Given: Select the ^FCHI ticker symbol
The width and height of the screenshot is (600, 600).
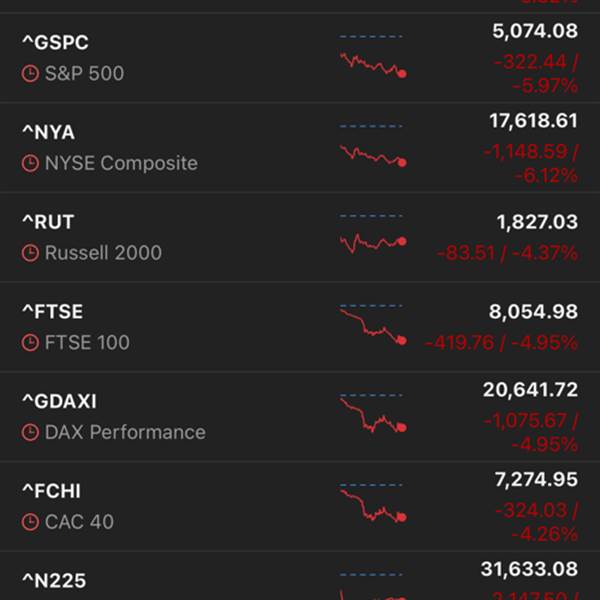Looking at the screenshot, I should 52,491.
